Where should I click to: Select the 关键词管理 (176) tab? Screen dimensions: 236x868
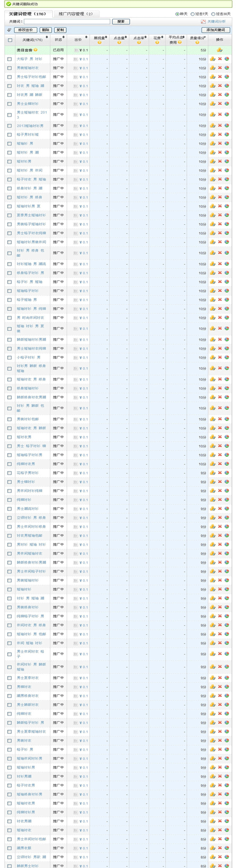(x=27, y=14)
